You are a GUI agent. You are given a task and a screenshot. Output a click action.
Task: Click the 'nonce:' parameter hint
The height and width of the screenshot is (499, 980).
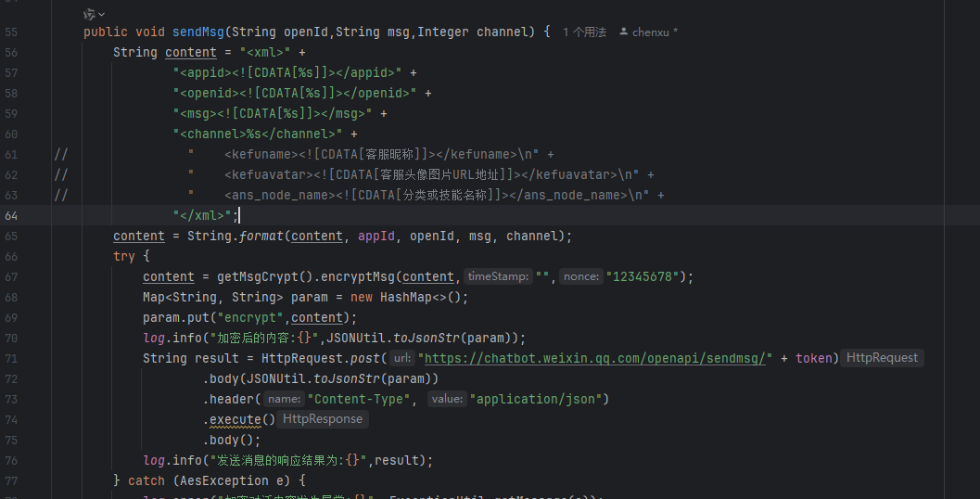(580, 276)
